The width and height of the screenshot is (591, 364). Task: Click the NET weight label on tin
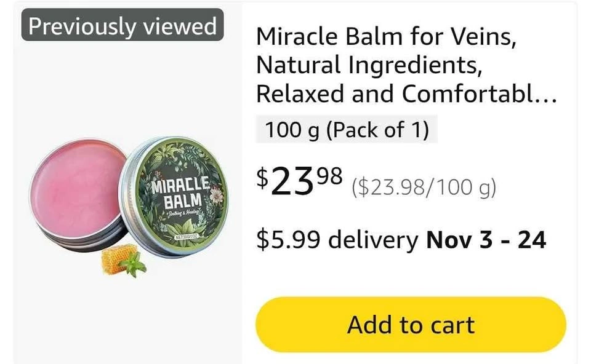point(186,237)
